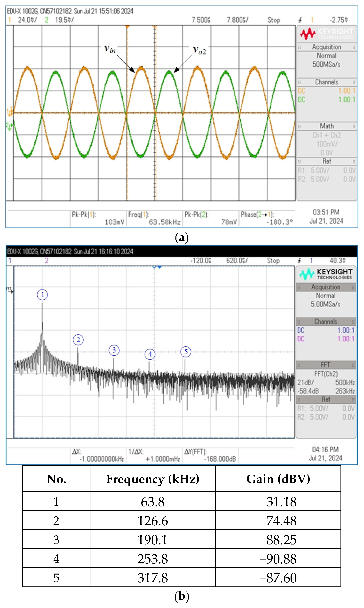Click the 03:51 PM clock readout
364x608 pixels.
tap(326, 212)
